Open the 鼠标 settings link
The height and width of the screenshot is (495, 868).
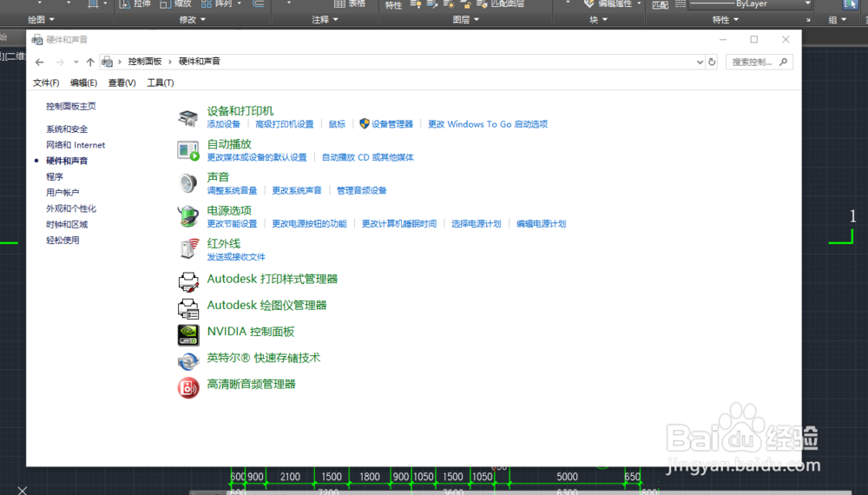[337, 124]
